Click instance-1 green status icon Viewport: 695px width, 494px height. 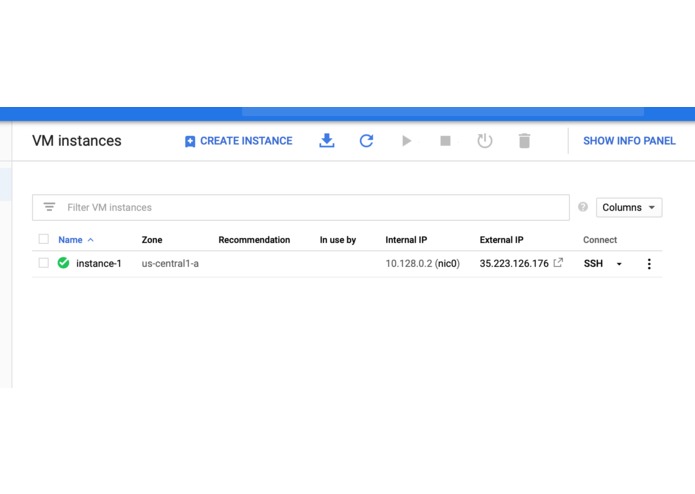pyautogui.click(x=63, y=263)
